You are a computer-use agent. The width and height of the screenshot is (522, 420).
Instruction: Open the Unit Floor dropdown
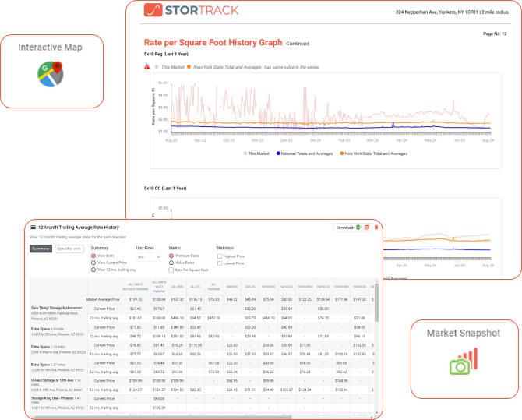tap(147, 256)
